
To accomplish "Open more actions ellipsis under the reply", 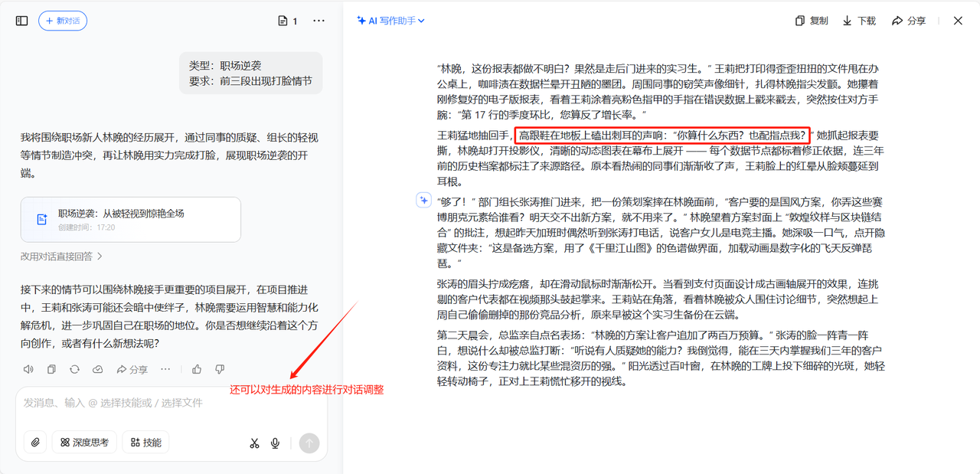I will point(165,369).
